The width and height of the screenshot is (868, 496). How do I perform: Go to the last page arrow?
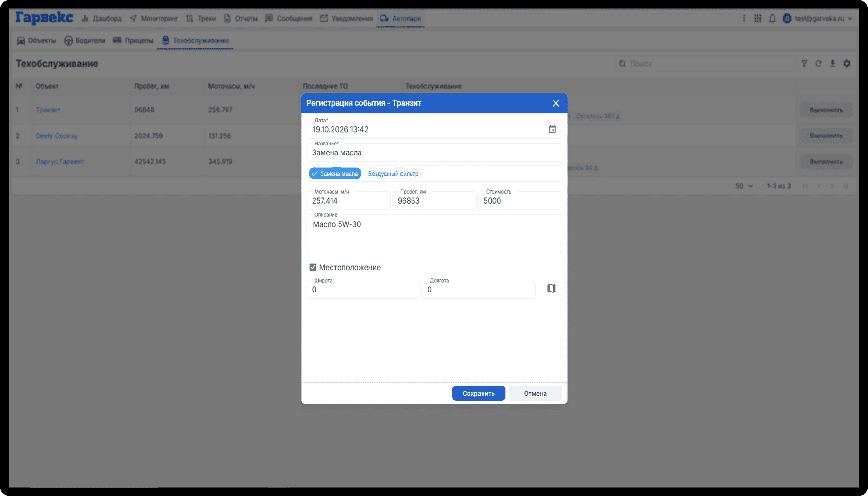click(x=846, y=186)
